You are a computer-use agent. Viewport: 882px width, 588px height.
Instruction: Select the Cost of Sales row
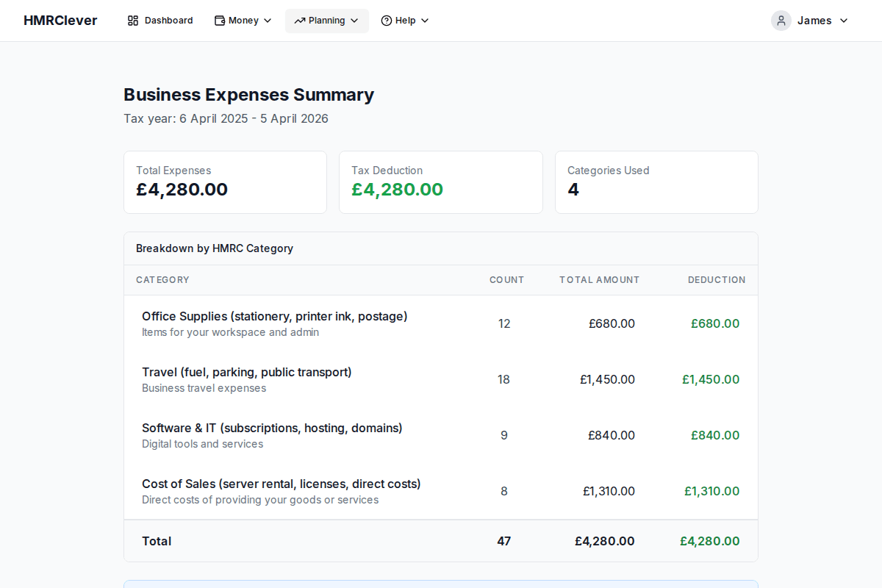pos(440,491)
